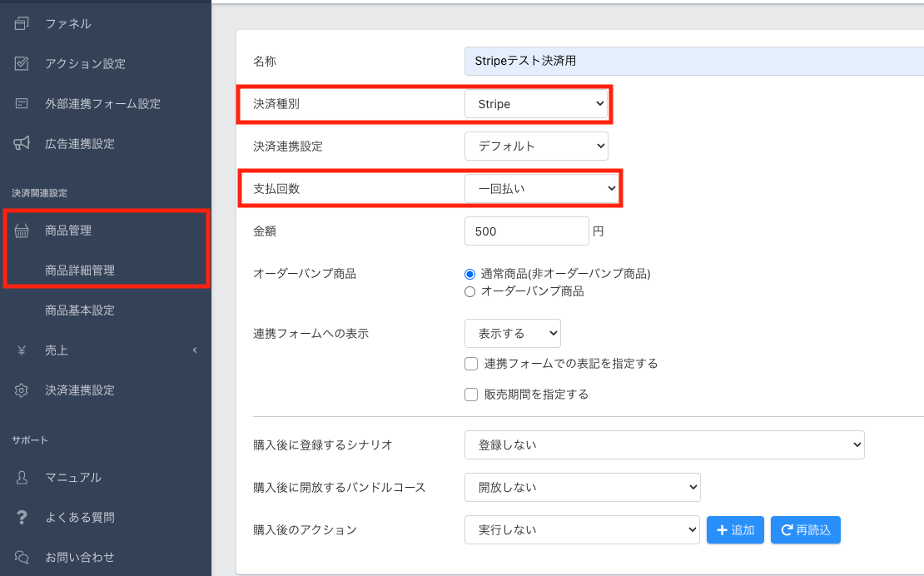Click the blue 追加 button
Image resolution: width=924 pixels, height=576 pixels.
735,530
